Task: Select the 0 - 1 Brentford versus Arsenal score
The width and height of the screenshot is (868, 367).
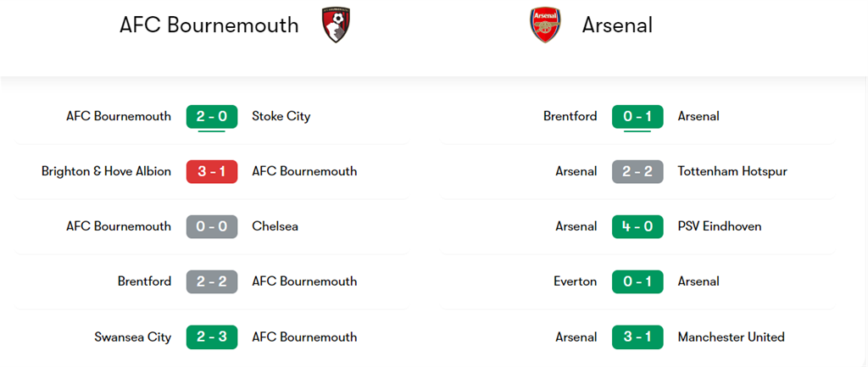Action: click(637, 117)
